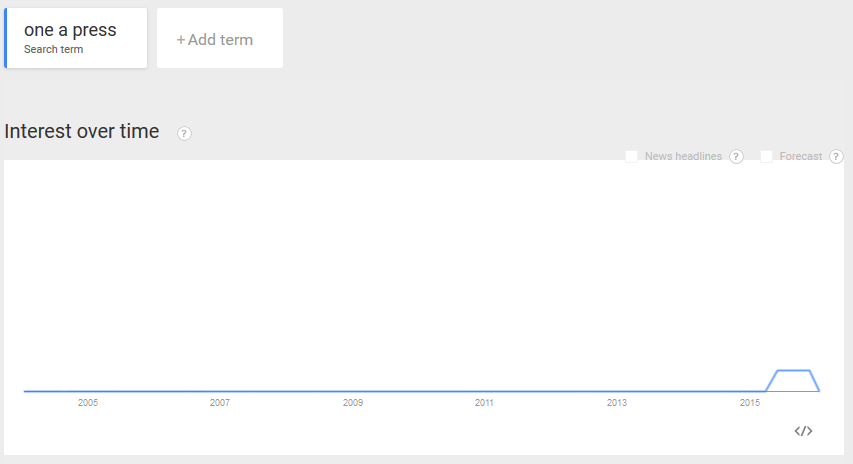This screenshot has width=853, height=464.
Task: Click the 2015 label on time axis
Action: tap(750, 403)
